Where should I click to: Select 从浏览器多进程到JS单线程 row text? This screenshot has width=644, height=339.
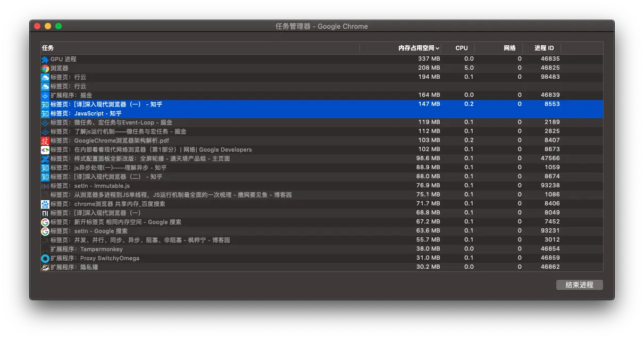click(171, 195)
